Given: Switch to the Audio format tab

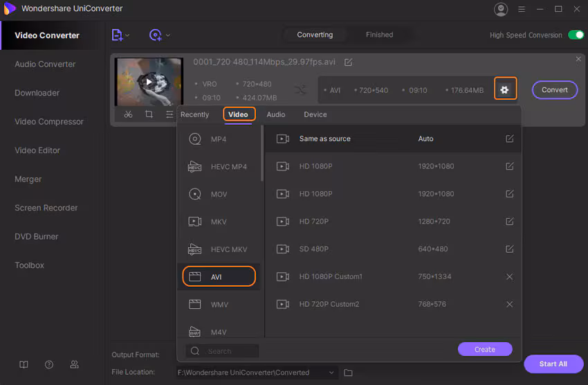Looking at the screenshot, I should point(276,114).
